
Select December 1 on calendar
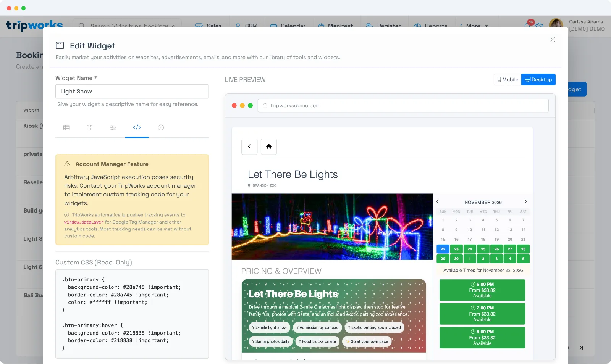(x=470, y=259)
